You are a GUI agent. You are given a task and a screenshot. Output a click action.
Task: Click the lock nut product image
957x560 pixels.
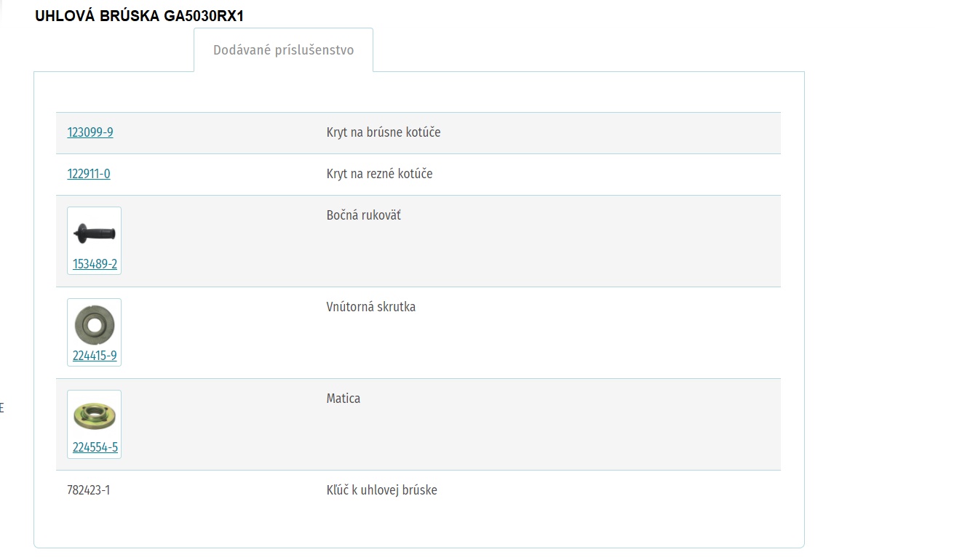tap(95, 417)
